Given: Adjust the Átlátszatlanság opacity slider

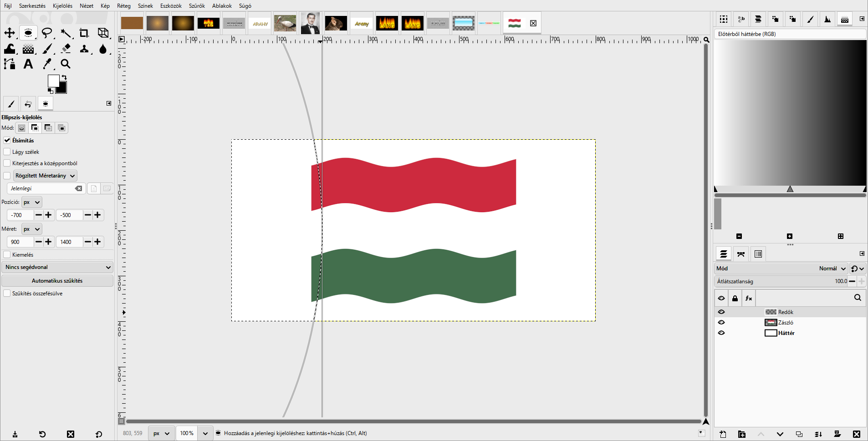Looking at the screenshot, I should pos(781,281).
